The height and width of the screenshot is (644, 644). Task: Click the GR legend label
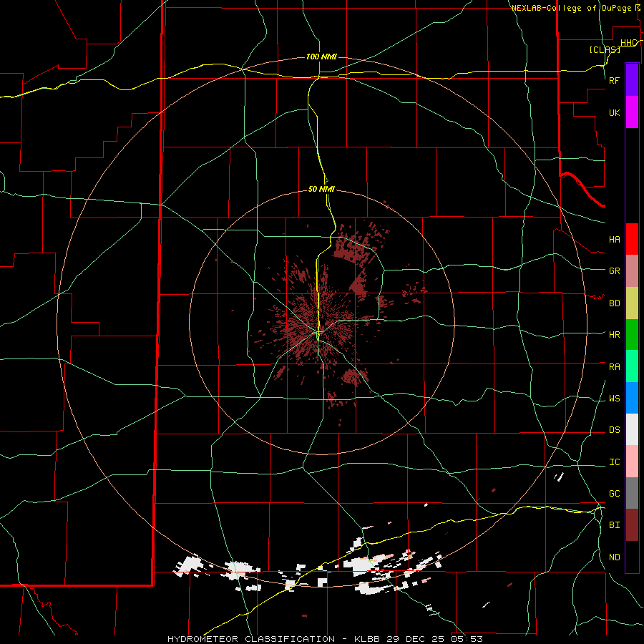pos(614,270)
